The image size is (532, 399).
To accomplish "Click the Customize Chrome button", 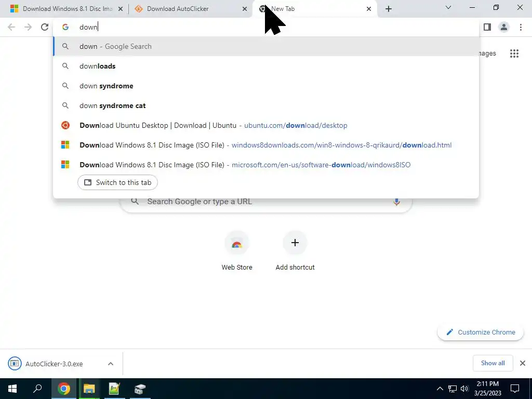I will coord(481,332).
